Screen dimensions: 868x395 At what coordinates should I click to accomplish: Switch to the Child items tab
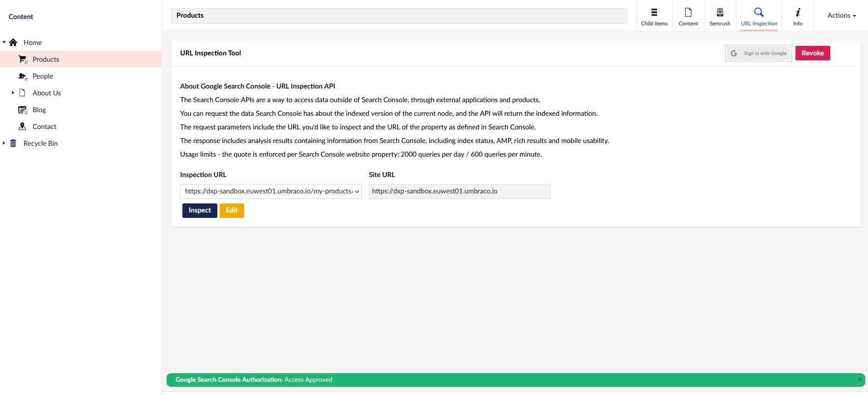click(x=654, y=16)
